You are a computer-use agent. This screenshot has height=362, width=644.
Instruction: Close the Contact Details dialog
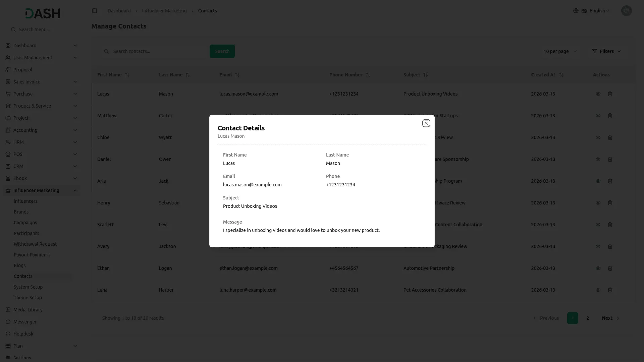pyautogui.click(x=426, y=123)
